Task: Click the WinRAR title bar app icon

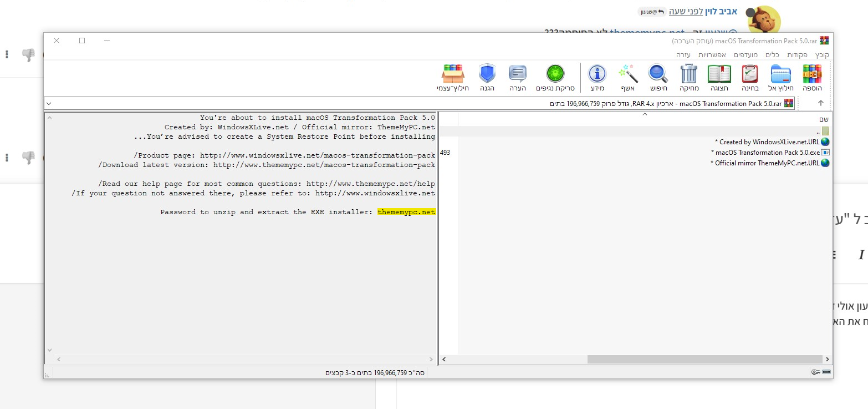Action: coord(824,41)
